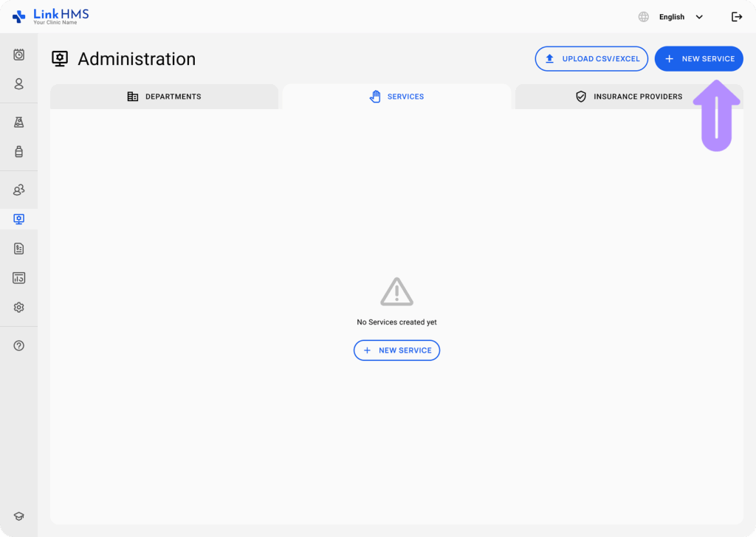Open the help question mark icon
Image resolution: width=756 pixels, height=537 pixels.
pos(18,345)
